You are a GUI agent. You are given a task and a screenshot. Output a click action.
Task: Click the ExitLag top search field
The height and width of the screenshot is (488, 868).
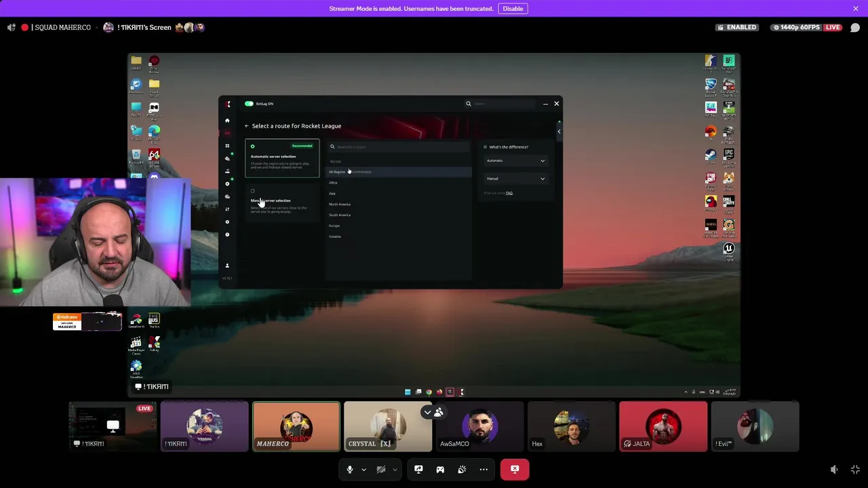point(502,104)
